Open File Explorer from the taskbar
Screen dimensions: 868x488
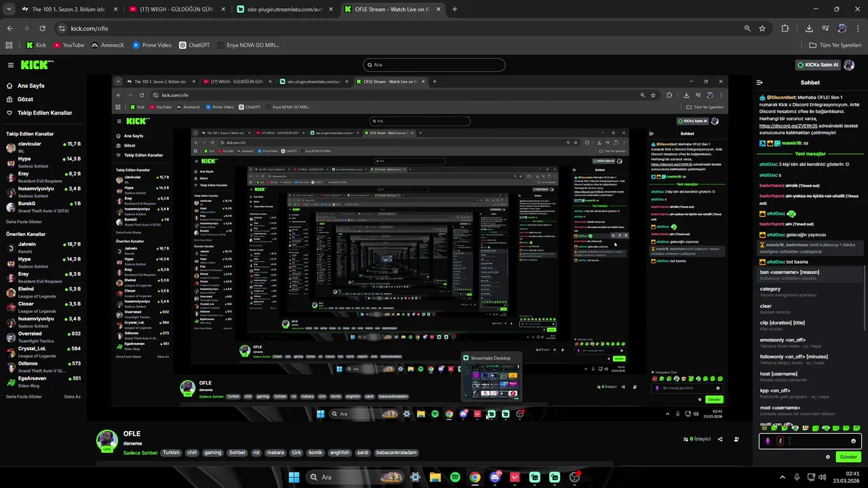tap(435, 477)
